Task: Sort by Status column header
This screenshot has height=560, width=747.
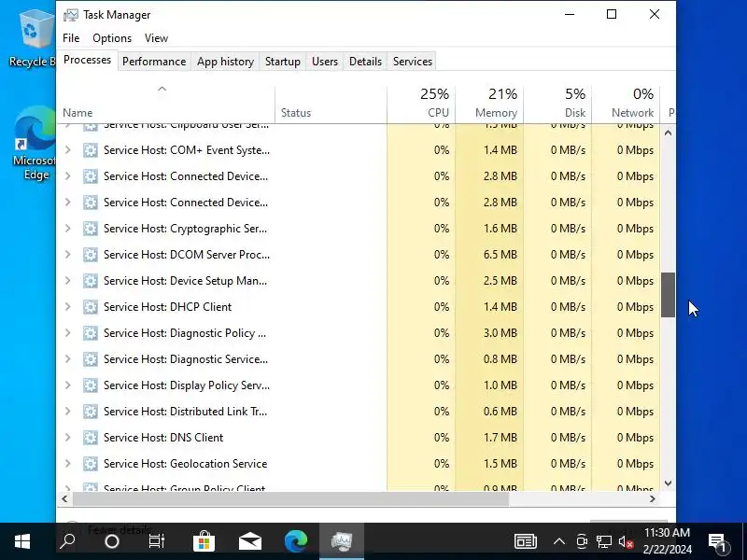Action: [331, 105]
